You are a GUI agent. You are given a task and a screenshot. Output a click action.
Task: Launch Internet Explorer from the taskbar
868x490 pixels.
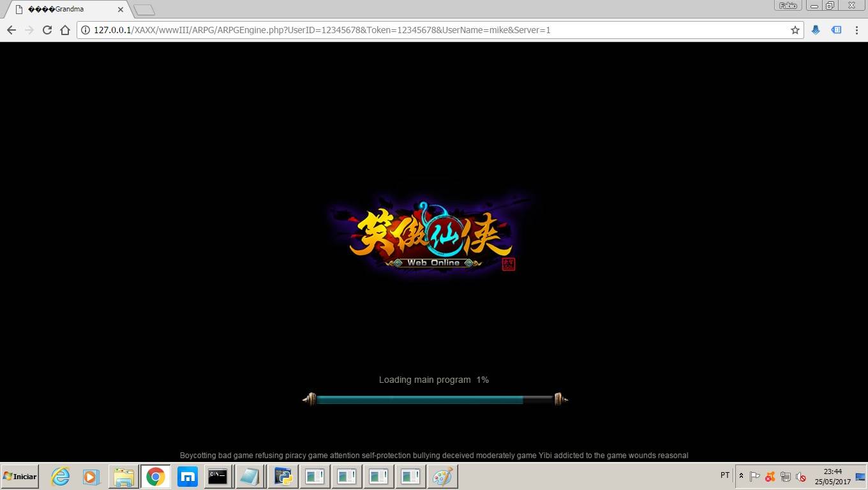click(x=60, y=477)
